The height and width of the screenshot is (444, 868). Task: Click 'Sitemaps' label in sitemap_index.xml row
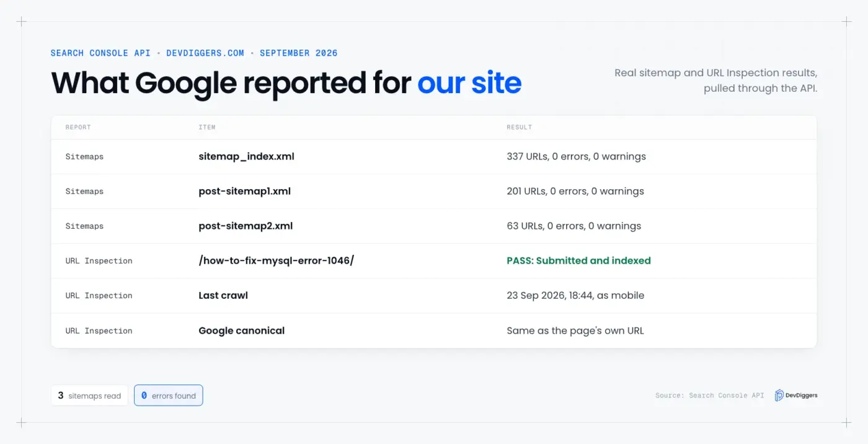pyautogui.click(x=84, y=156)
